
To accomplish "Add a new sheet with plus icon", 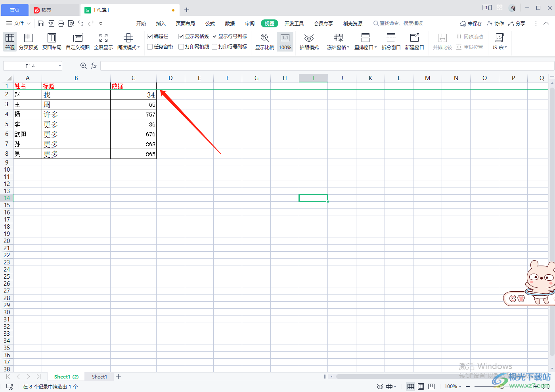I will point(118,377).
